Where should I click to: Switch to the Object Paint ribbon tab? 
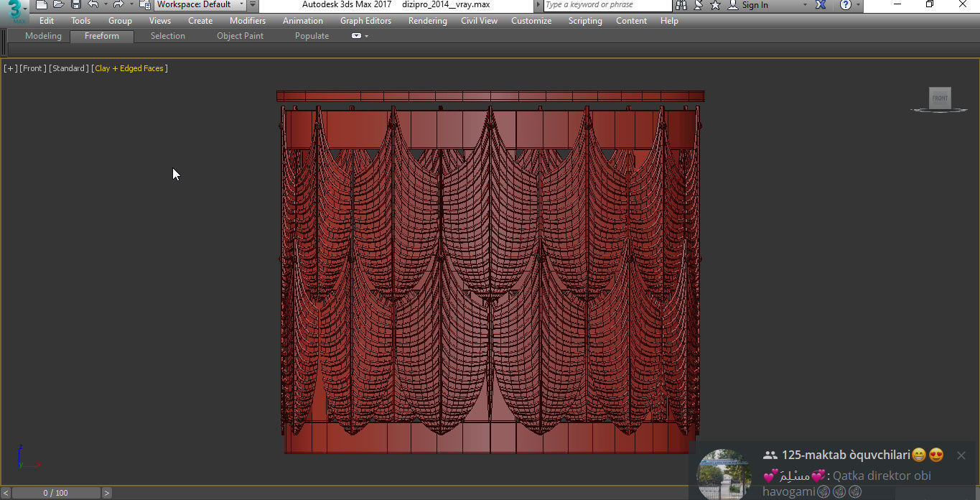click(241, 36)
